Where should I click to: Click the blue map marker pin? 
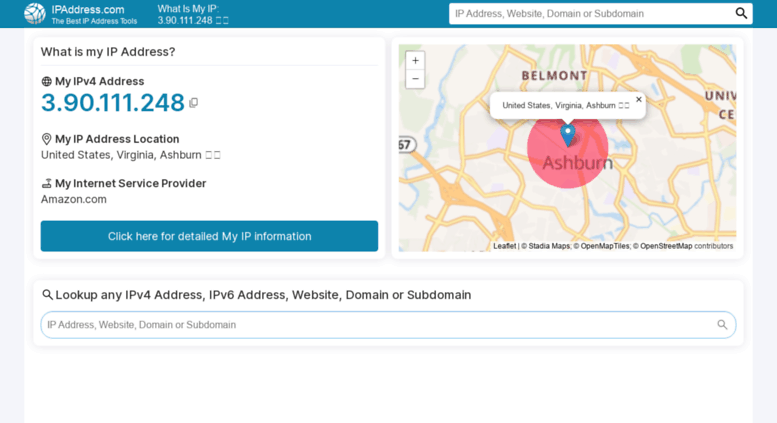pyautogui.click(x=568, y=135)
